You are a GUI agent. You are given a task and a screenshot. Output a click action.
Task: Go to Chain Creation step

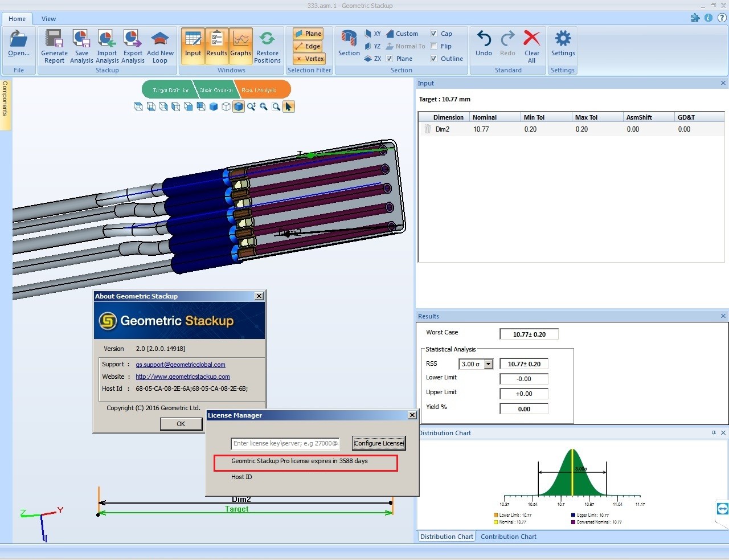pyautogui.click(x=216, y=90)
